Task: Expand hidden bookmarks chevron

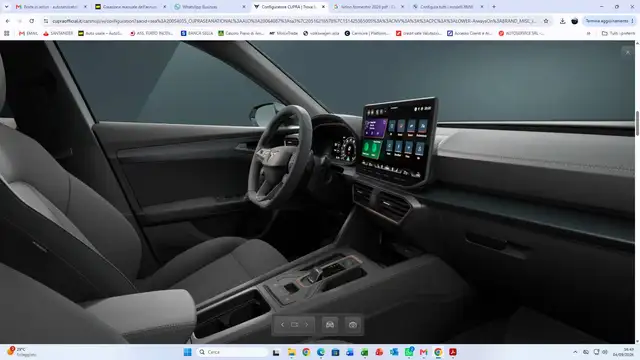Action: tap(588, 33)
